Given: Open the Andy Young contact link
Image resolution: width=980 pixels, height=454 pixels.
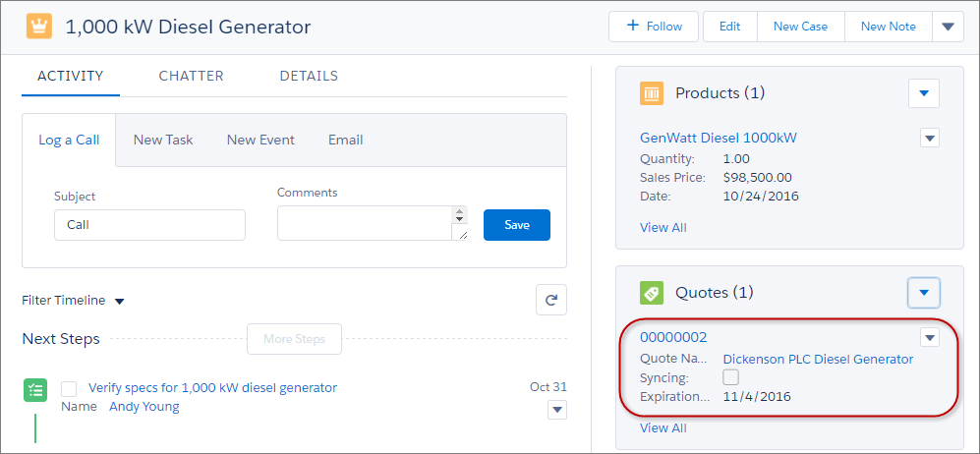Looking at the screenshot, I should [144, 407].
